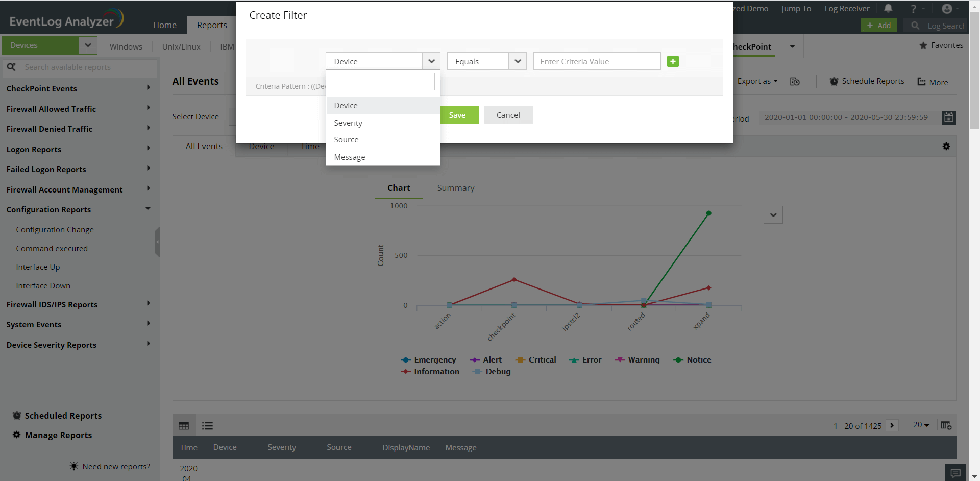Click the Save button
980x481 pixels.
457,115
